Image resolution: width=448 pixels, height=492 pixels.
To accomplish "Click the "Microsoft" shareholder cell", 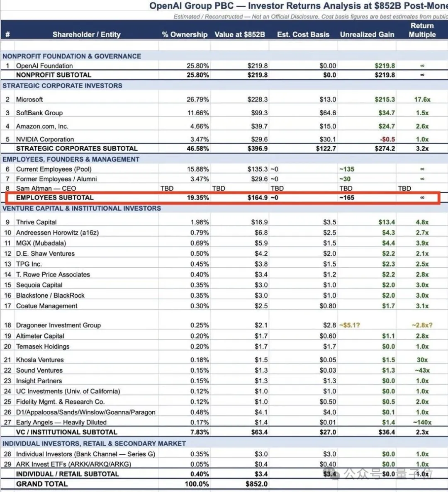I will (29, 99).
